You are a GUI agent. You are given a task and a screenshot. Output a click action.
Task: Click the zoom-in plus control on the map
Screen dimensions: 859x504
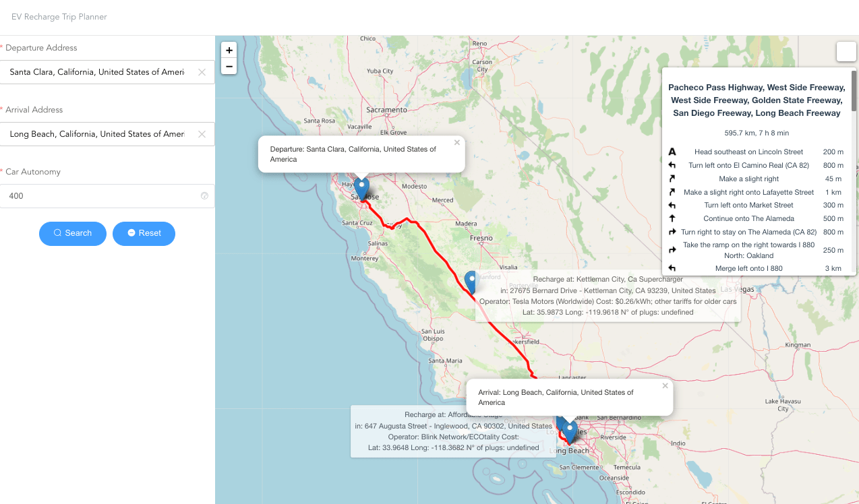coord(229,50)
